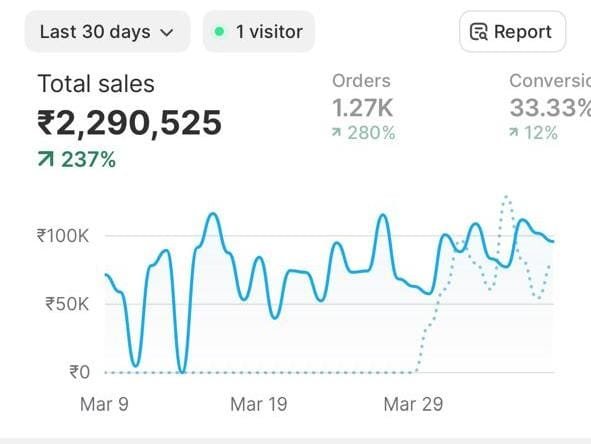The height and width of the screenshot is (444, 591).
Task: Click the ₹50K gridline label
Action: (x=67, y=304)
